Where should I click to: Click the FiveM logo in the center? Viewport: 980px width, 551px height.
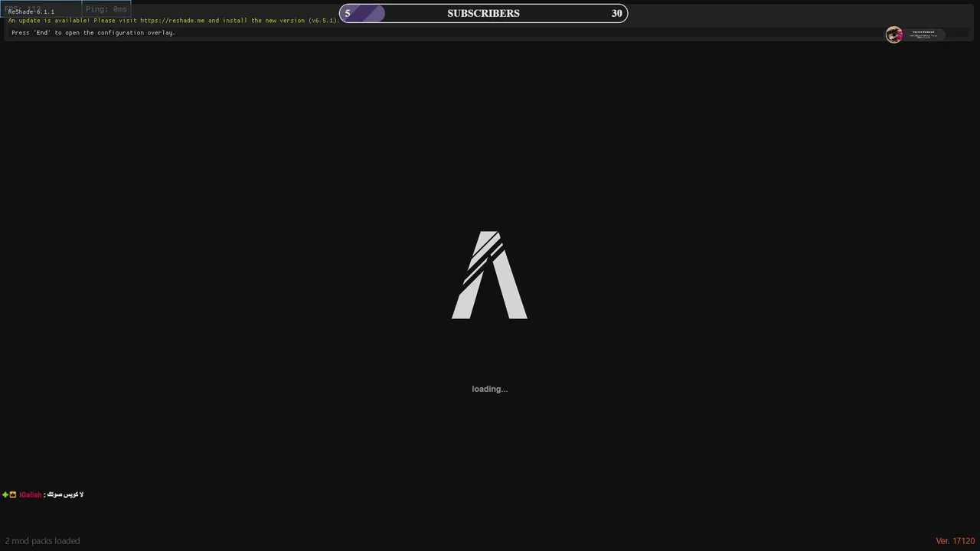489,275
